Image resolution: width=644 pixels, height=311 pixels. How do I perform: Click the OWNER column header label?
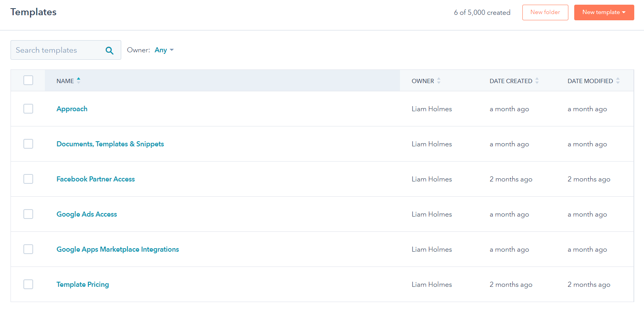pyautogui.click(x=423, y=81)
